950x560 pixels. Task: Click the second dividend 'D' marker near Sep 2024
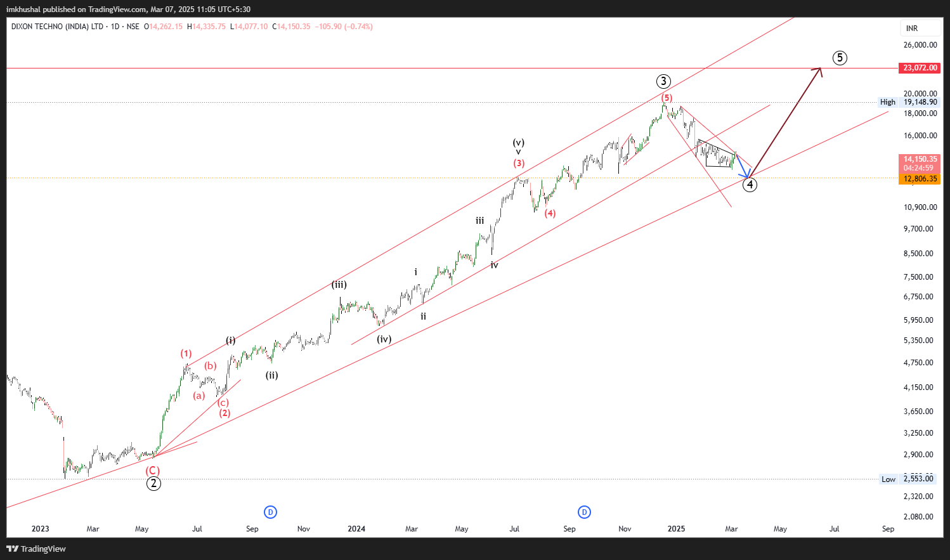[x=584, y=512]
